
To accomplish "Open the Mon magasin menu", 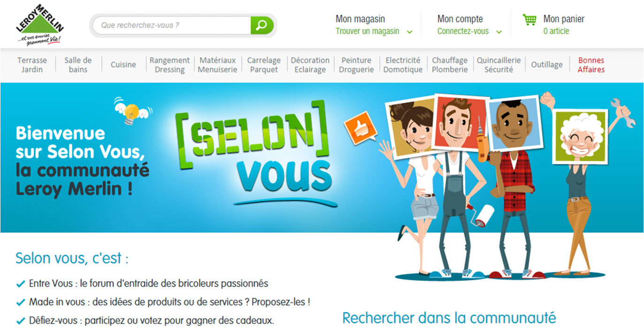I will (360, 19).
